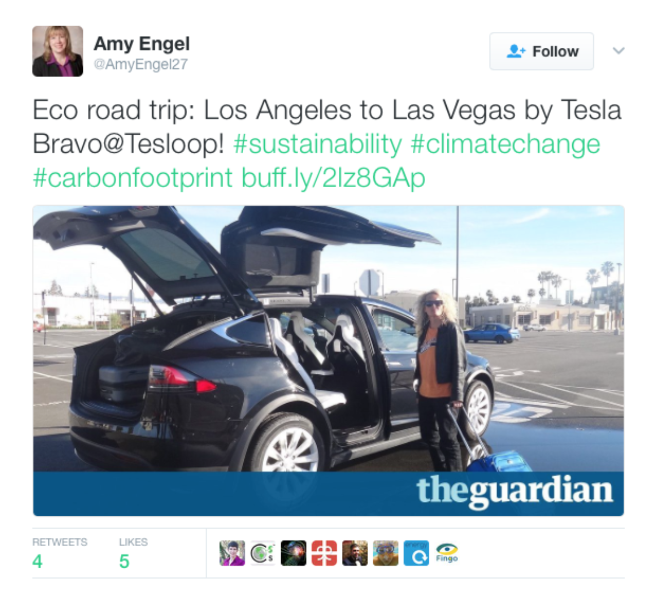Open the #carbonfootprint hashtag
Viewport: 672px width, 616px height.
(x=133, y=178)
